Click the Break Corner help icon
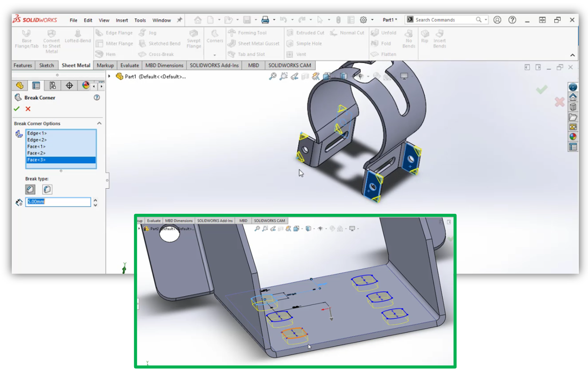Screen dimensions: 588x377 click(x=97, y=97)
